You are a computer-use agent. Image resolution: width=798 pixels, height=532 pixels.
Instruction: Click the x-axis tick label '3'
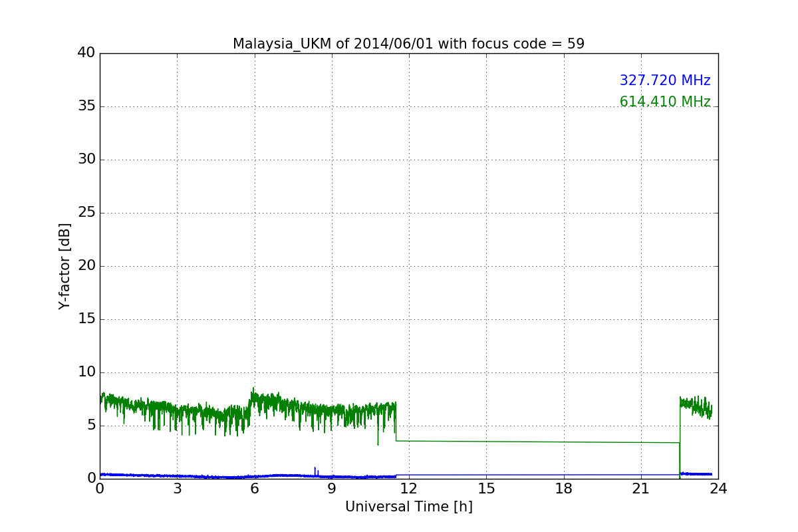[177, 489]
